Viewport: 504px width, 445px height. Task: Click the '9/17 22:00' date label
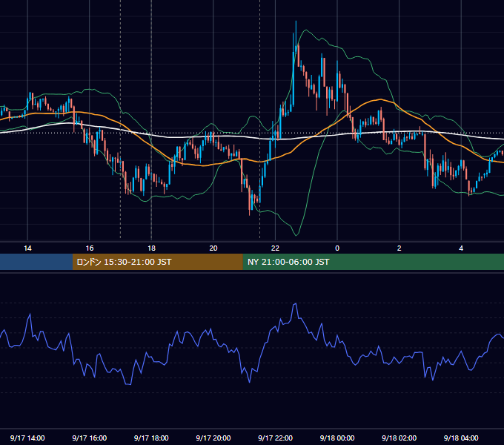click(x=275, y=438)
